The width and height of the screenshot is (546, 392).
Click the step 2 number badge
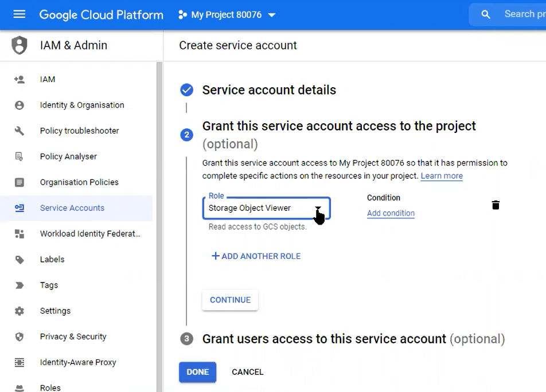coord(186,135)
